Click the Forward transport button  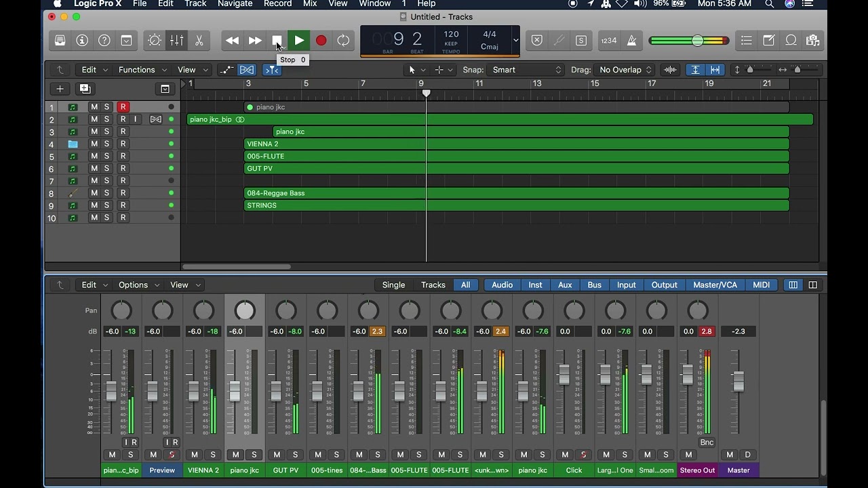255,41
